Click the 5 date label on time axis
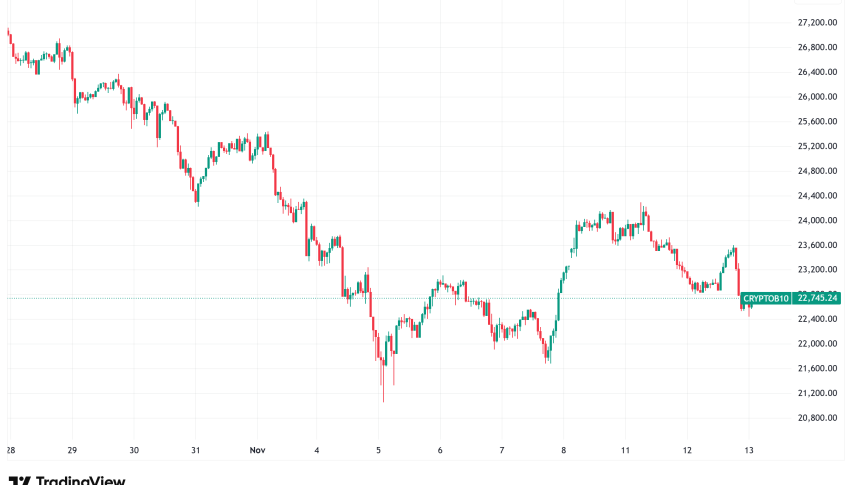852x485 pixels. 378,451
